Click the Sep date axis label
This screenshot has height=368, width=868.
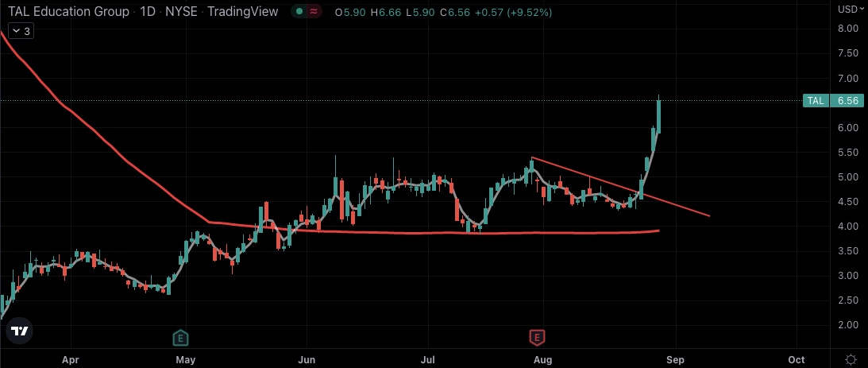(675, 360)
